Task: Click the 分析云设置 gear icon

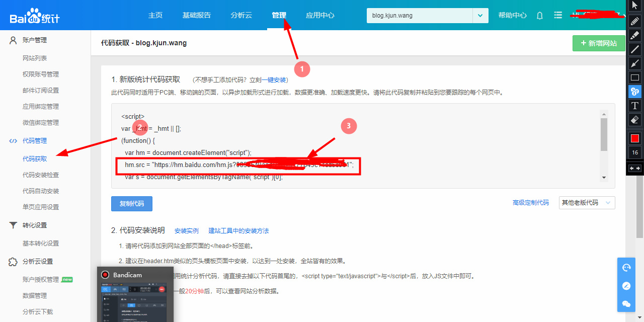Action: [x=14, y=262]
